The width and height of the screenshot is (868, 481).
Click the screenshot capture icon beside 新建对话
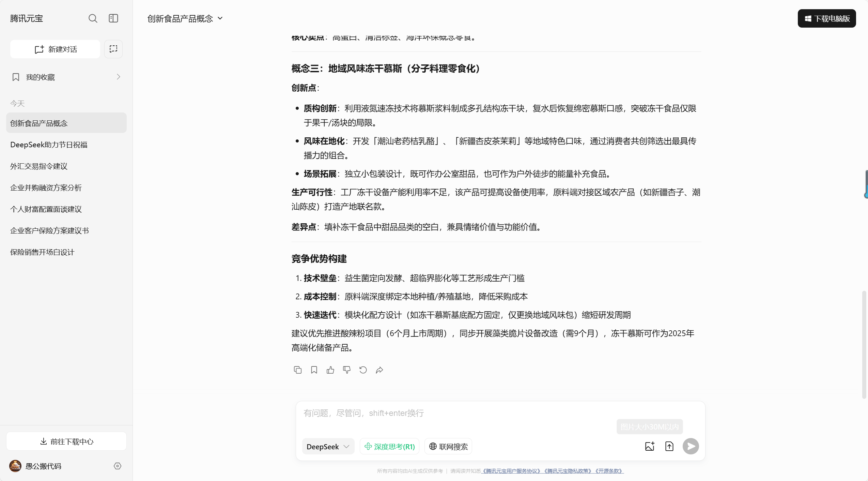(113, 49)
